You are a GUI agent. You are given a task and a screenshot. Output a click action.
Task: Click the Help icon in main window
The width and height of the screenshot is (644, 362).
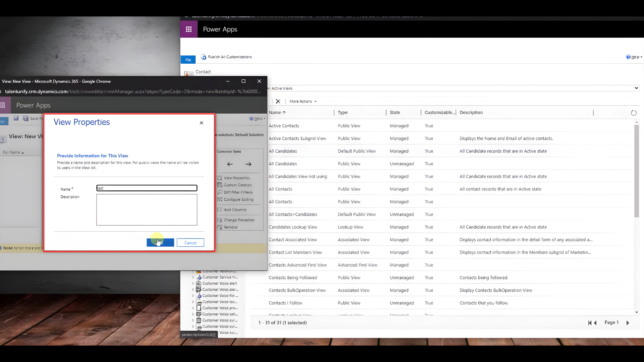(628, 57)
